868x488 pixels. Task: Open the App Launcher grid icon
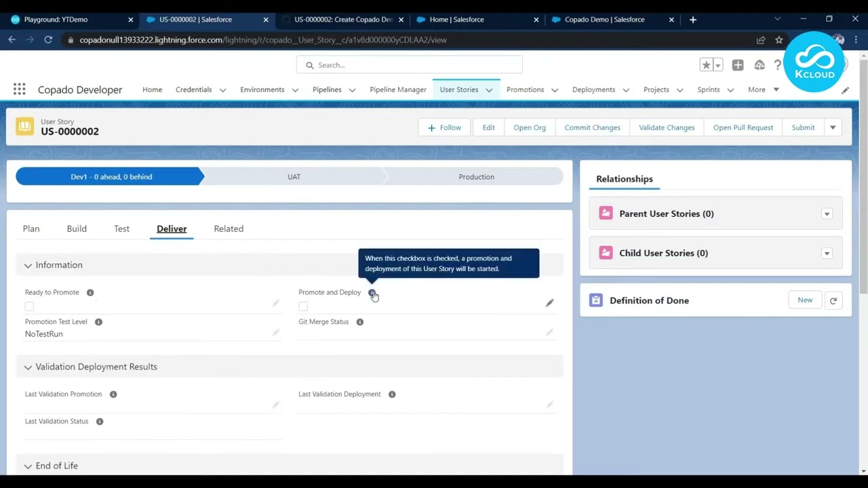pos(19,89)
